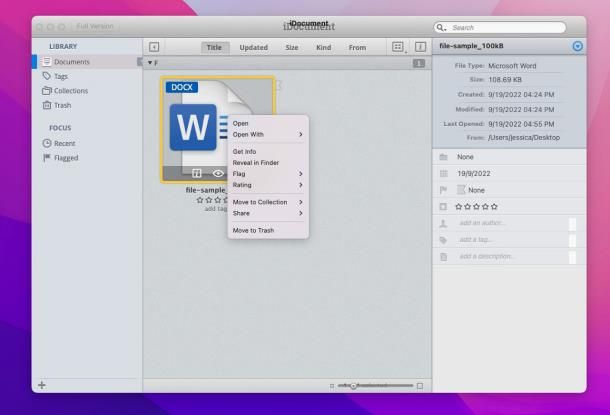Expand the Flag submenu

coord(268,173)
